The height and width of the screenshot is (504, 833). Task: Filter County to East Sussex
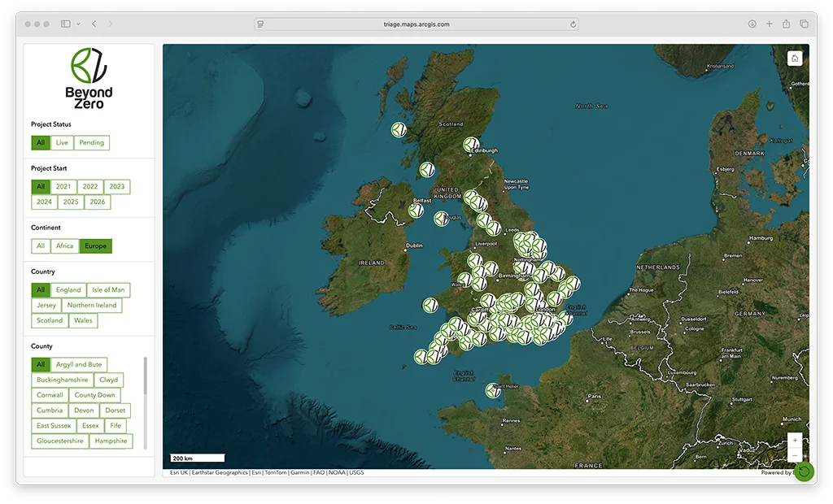tap(54, 427)
